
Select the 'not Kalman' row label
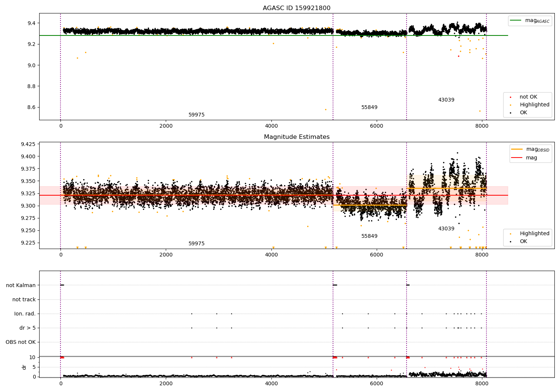pyautogui.click(x=21, y=286)
